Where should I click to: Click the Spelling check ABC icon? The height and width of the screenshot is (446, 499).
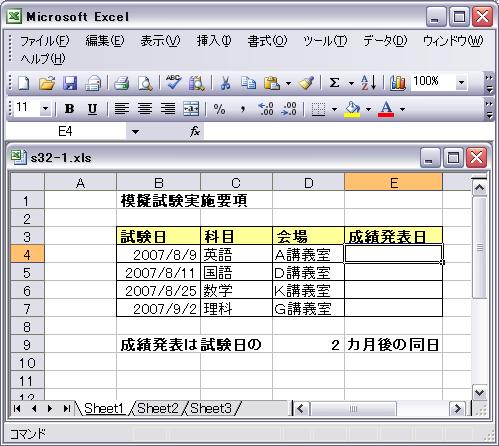(174, 83)
